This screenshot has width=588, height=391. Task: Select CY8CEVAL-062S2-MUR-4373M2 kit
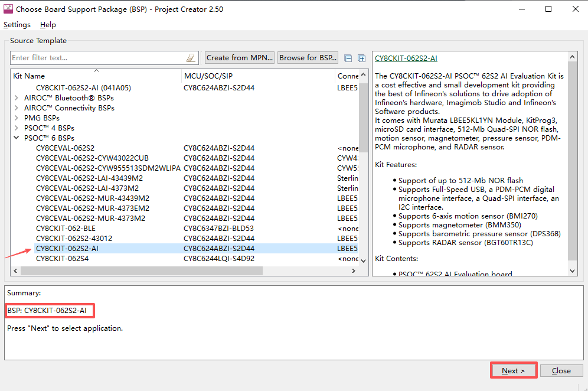click(90, 219)
